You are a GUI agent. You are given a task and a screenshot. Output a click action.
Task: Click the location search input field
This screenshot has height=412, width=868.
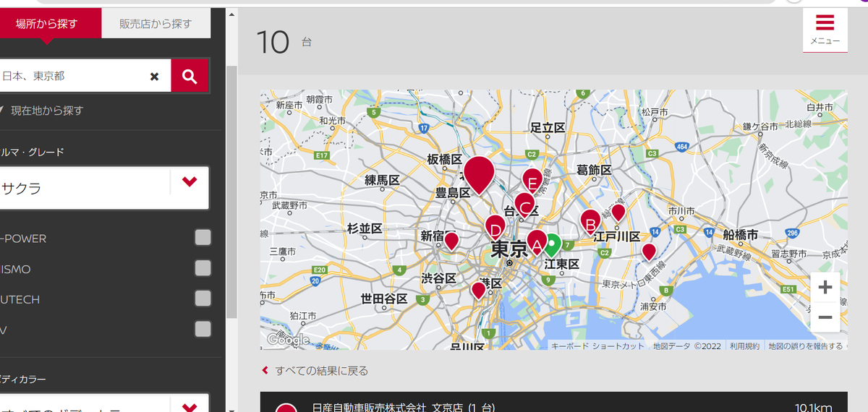click(x=85, y=76)
